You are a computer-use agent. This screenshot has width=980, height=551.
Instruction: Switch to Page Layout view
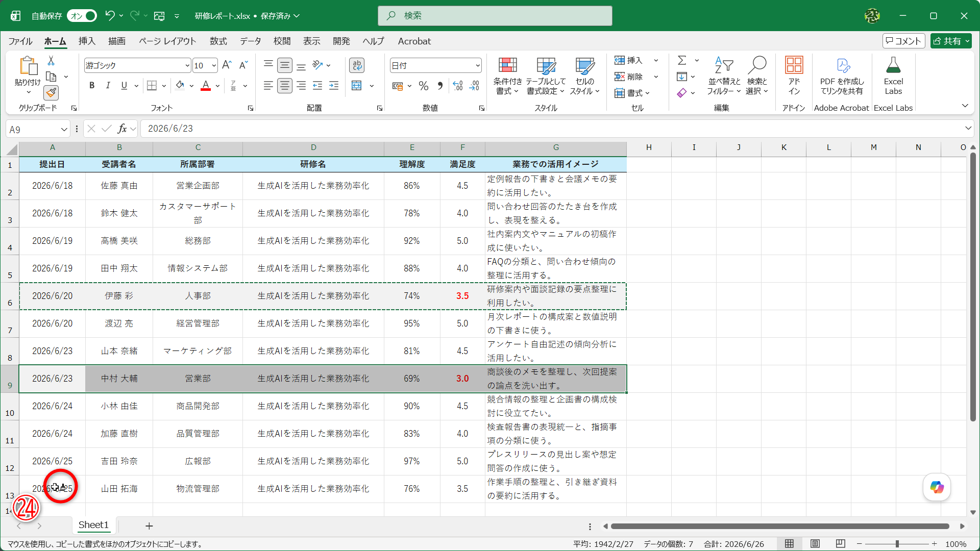click(815, 544)
